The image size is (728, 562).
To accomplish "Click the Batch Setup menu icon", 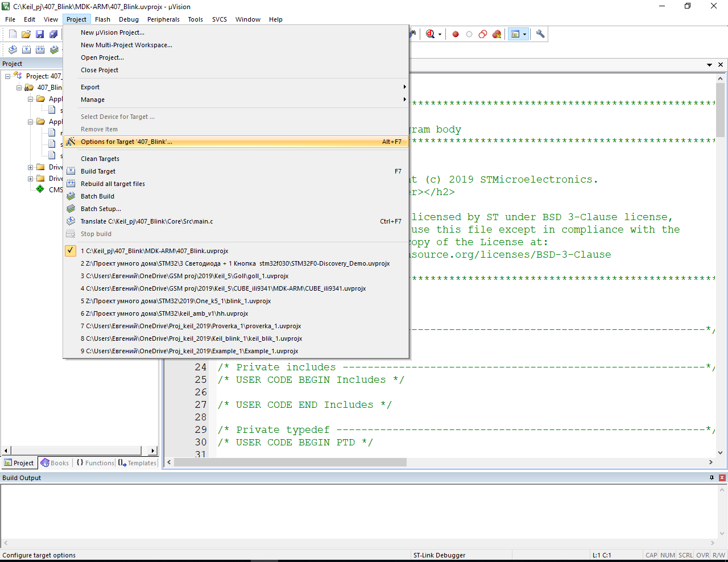I will 71,209.
